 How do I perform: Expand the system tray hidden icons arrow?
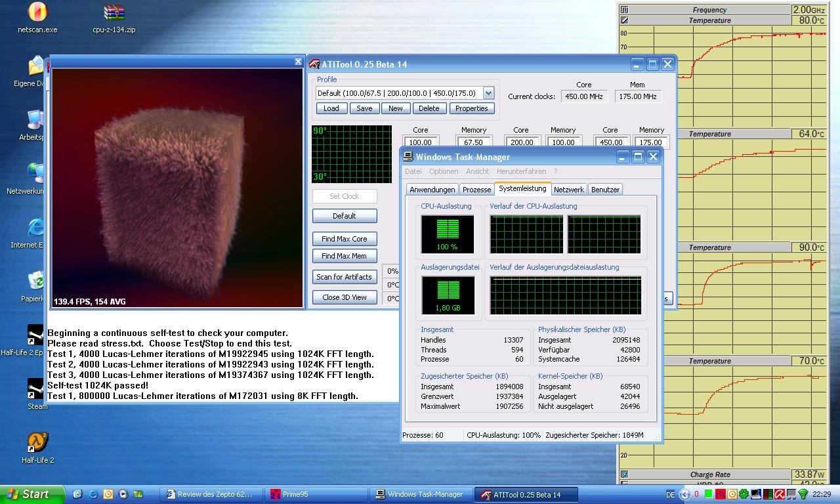point(684,494)
